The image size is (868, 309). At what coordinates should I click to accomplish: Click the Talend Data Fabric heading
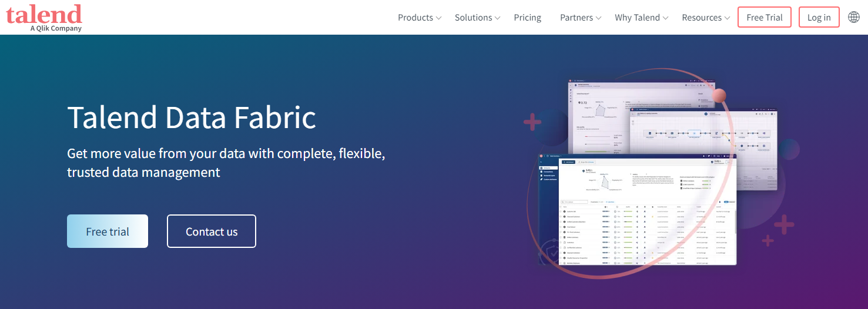pyautogui.click(x=192, y=117)
